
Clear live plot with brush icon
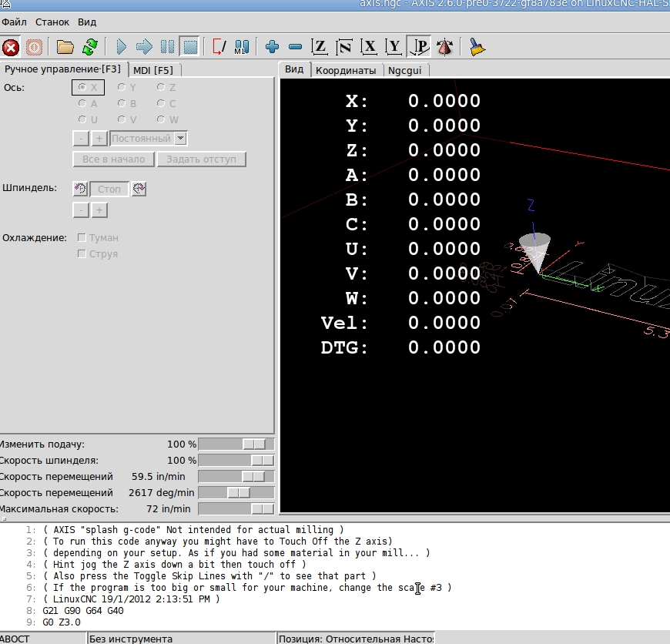477,47
